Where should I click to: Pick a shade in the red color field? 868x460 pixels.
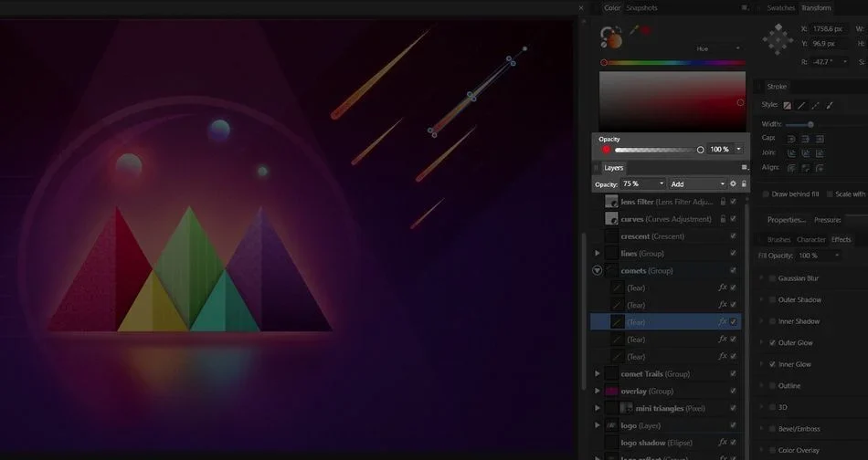coord(672,101)
